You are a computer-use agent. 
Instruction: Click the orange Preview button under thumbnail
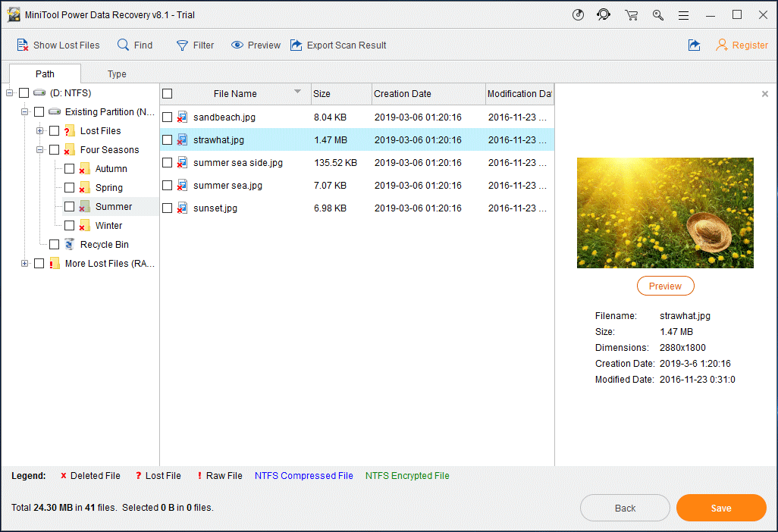(665, 286)
